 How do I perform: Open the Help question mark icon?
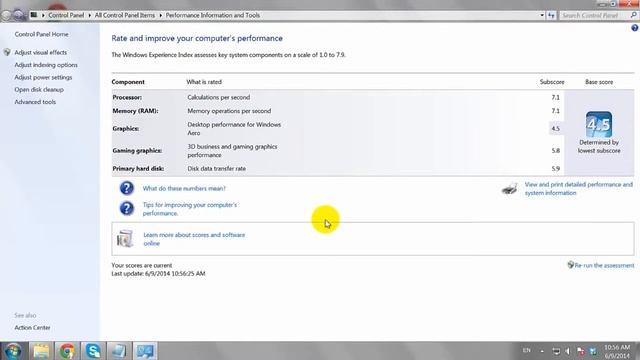pos(634,28)
